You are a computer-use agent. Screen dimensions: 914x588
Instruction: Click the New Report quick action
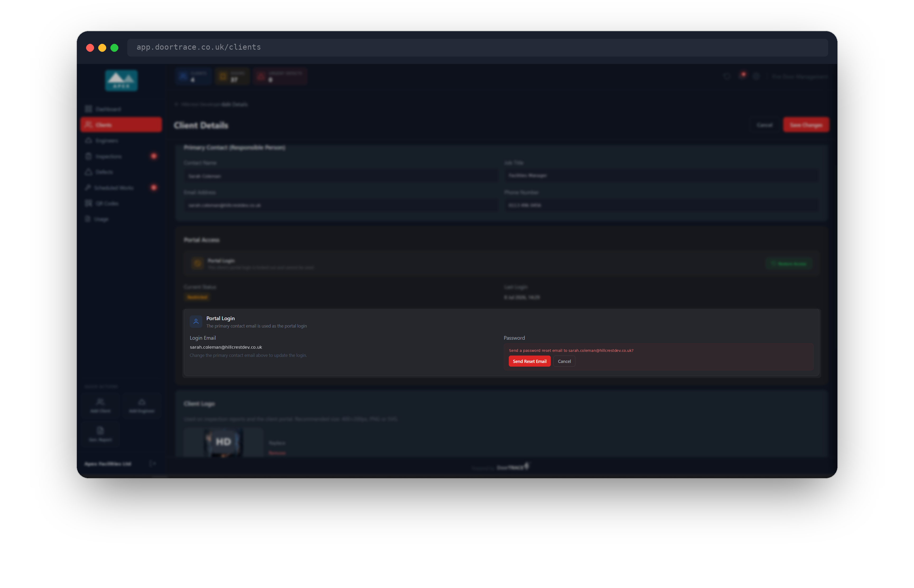[100, 435]
